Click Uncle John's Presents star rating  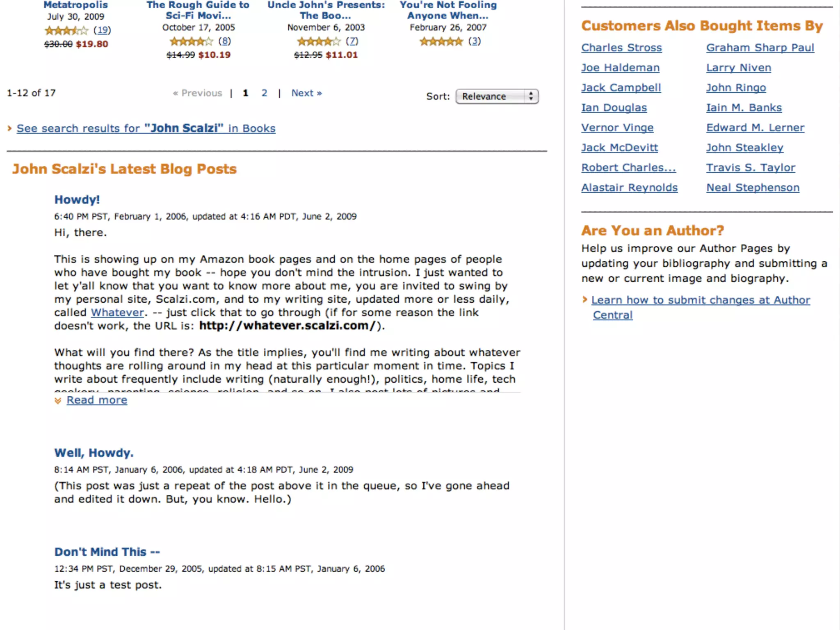319,41
